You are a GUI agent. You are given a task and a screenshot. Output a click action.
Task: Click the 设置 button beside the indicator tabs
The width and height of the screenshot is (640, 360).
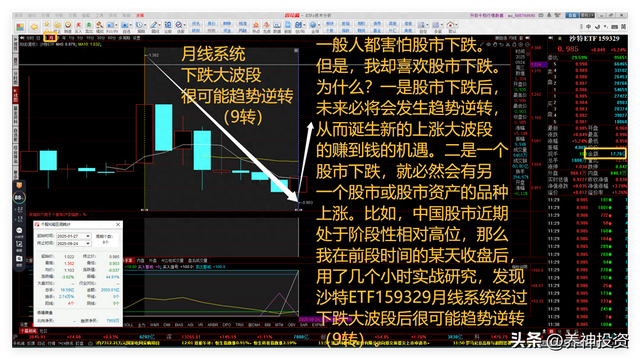pos(24,324)
